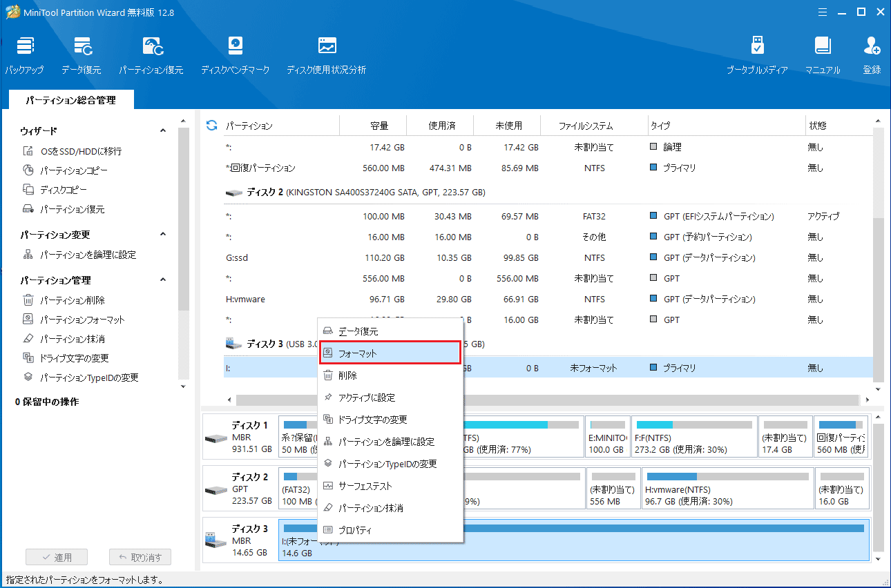Image resolution: width=891 pixels, height=588 pixels.
Task: Select the 556 MB unallocated block on Disk 2
Action: click(x=613, y=488)
